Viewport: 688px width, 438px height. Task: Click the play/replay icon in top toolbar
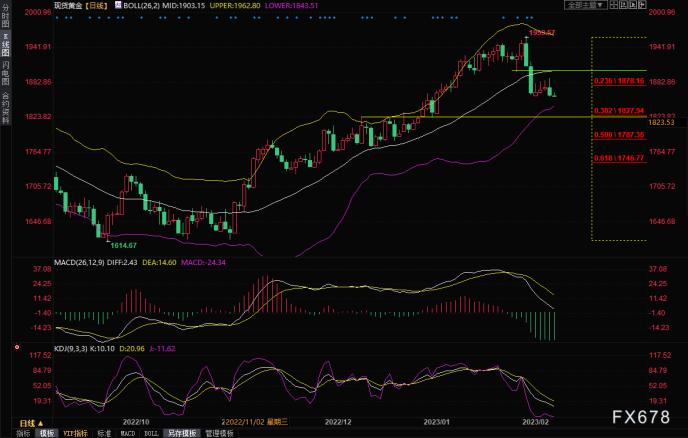[x=633, y=5]
